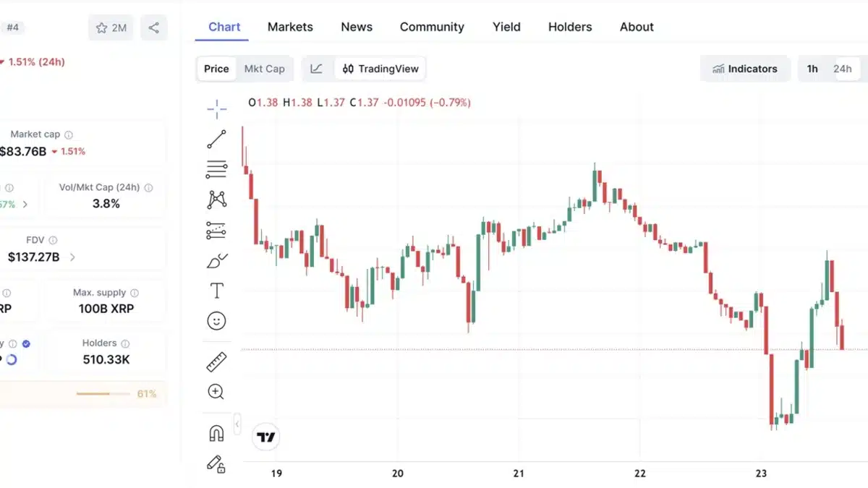Open the XABCD pattern tool

pos(216,200)
